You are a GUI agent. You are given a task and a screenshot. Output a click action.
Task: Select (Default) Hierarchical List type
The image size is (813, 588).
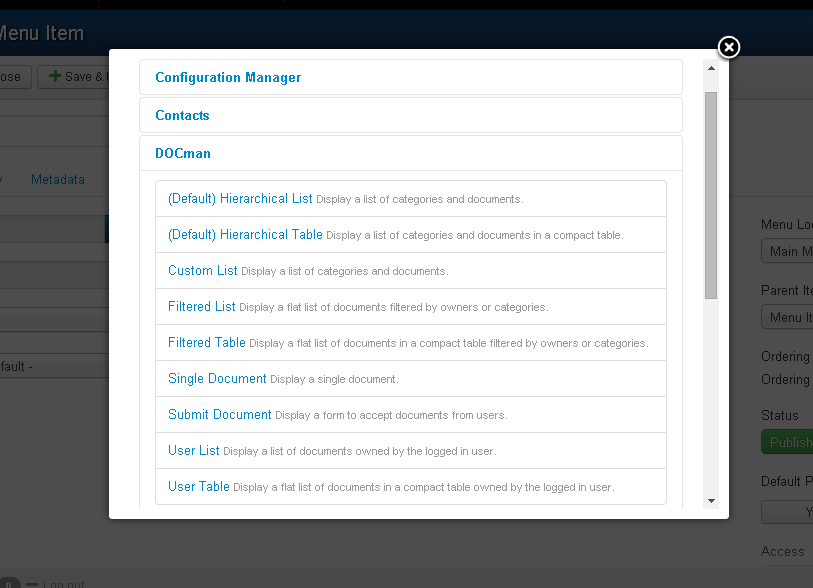(x=240, y=199)
